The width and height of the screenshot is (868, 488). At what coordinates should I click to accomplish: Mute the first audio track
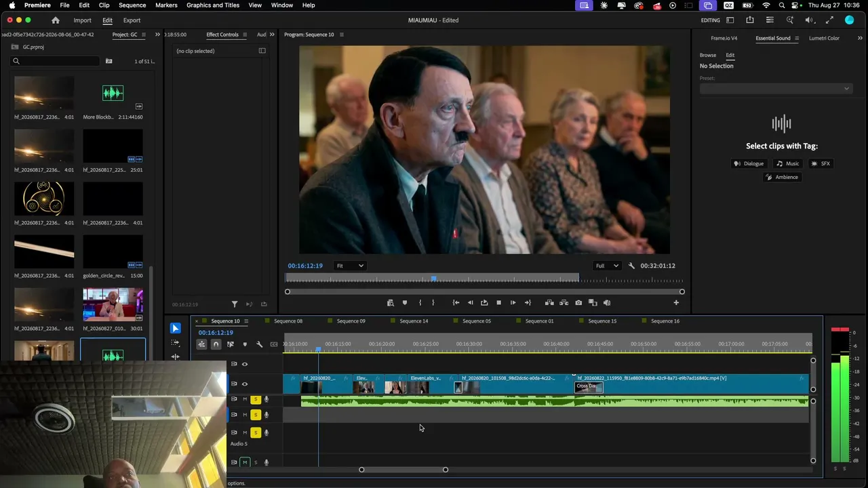[245, 399]
